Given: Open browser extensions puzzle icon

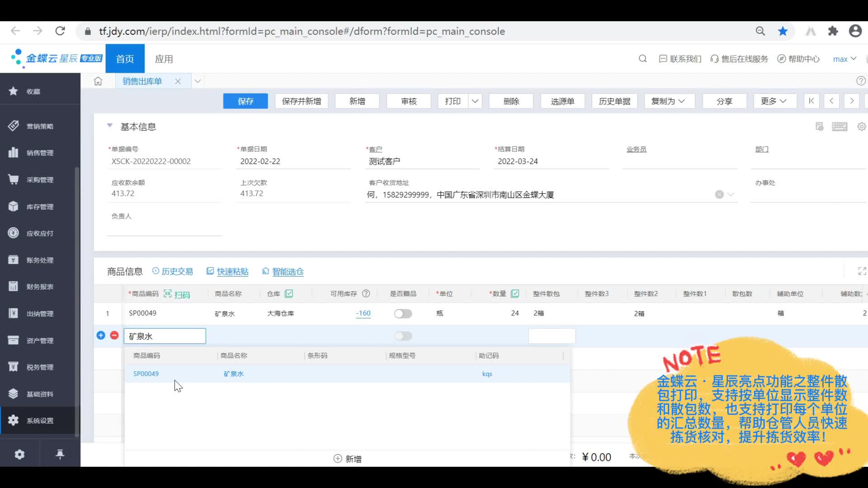Looking at the screenshot, I should click(833, 31).
